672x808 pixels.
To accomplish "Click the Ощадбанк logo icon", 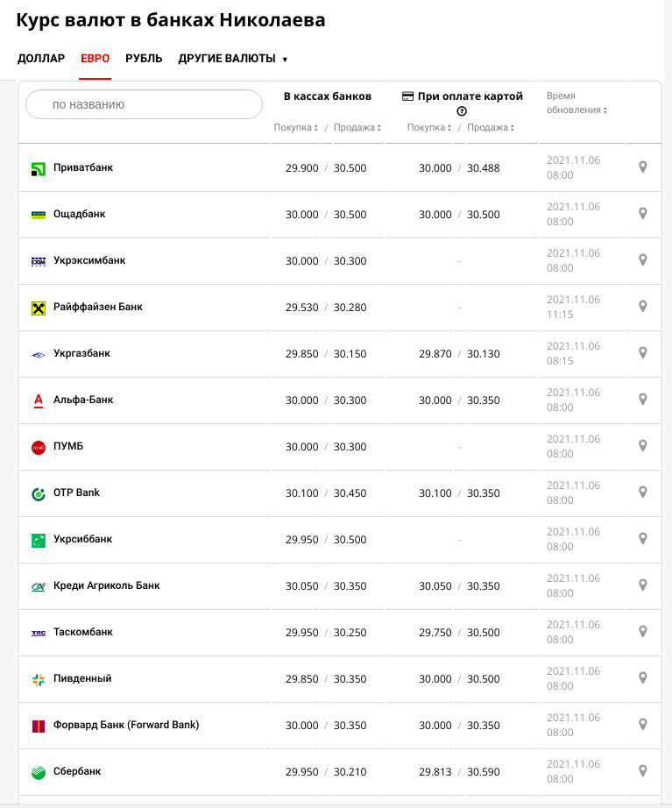I will (x=39, y=215).
